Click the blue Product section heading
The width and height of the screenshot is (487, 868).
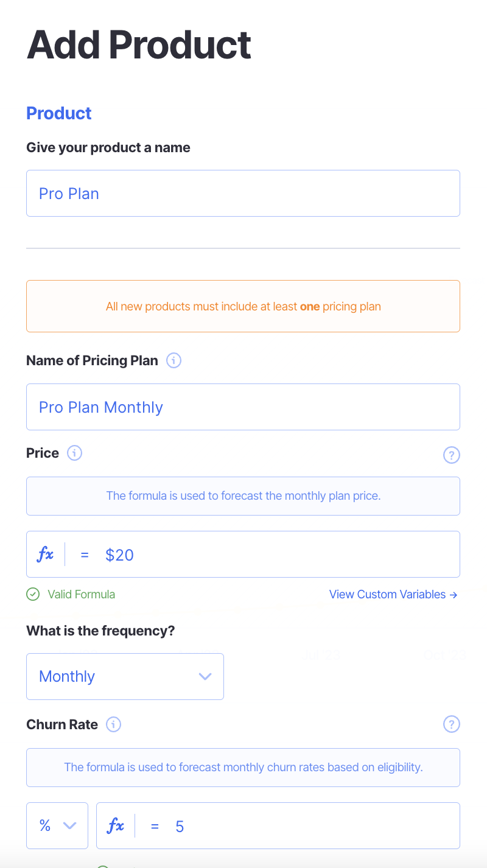point(59,113)
